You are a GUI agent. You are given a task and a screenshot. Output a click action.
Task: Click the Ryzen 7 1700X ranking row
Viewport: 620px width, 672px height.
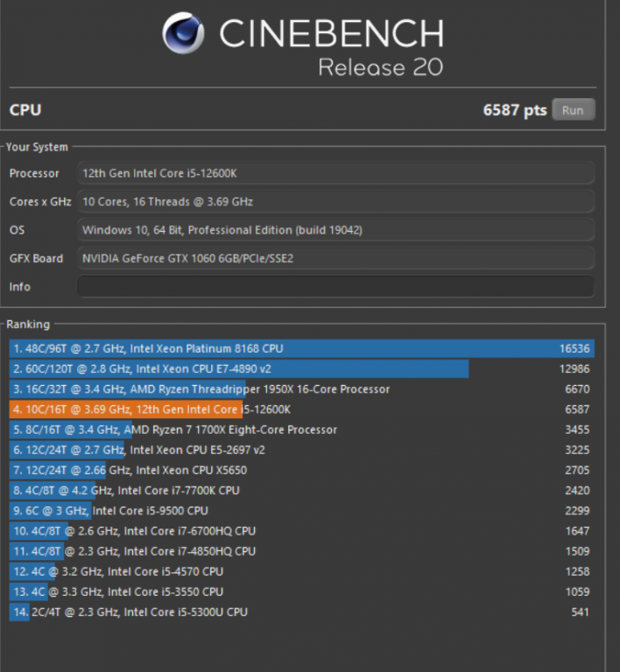coord(301,430)
